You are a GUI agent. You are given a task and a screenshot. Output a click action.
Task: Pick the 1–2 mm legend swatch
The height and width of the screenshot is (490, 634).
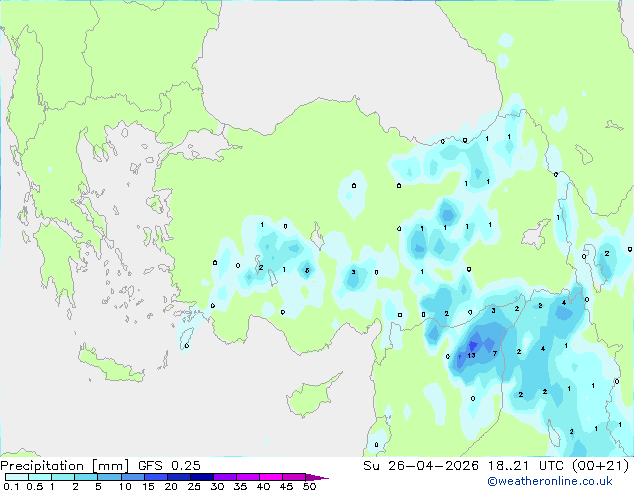click(x=63, y=477)
